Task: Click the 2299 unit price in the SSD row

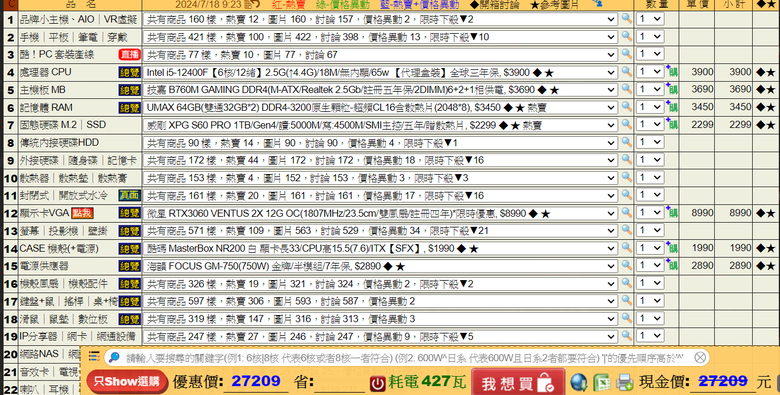Action: (x=702, y=124)
